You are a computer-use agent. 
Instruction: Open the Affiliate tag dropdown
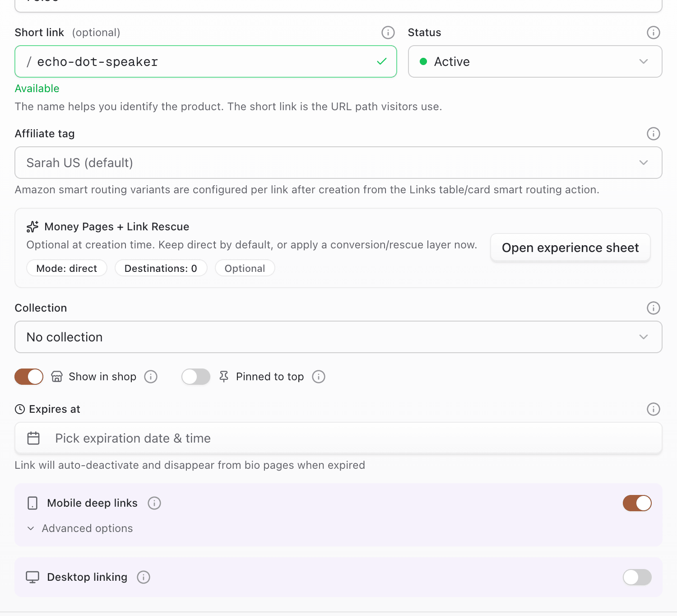click(x=338, y=163)
